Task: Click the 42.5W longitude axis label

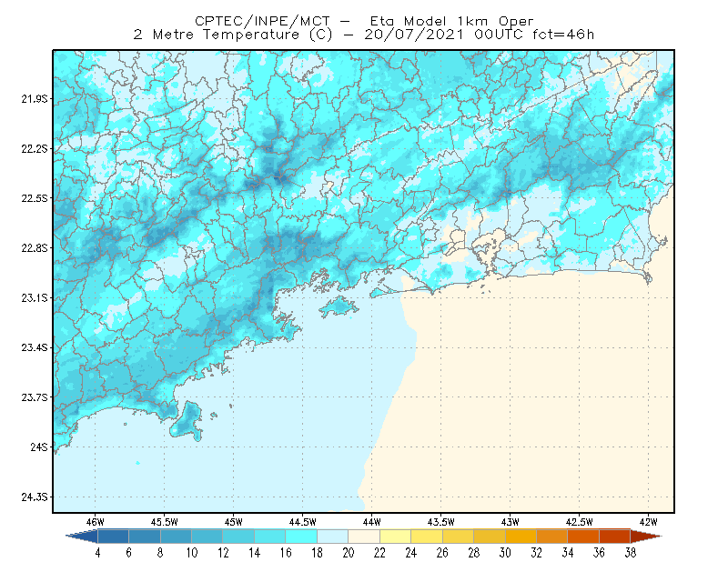Action: 579,522
